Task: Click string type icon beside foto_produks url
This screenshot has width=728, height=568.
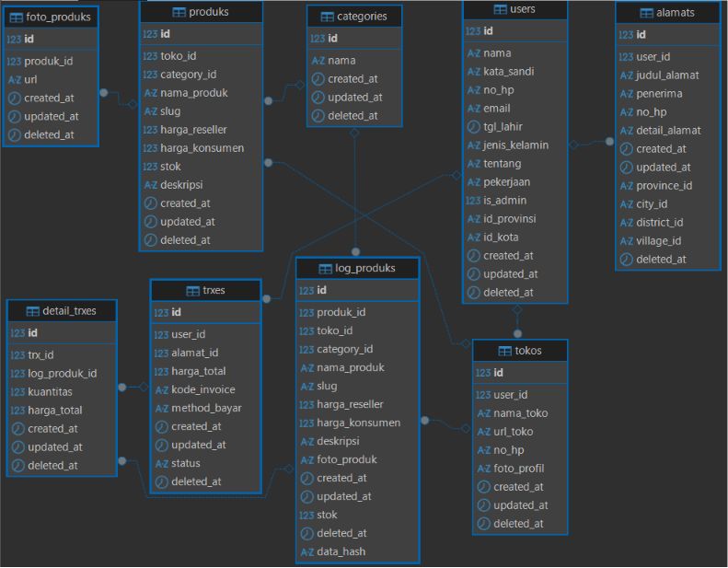Action: [x=15, y=80]
